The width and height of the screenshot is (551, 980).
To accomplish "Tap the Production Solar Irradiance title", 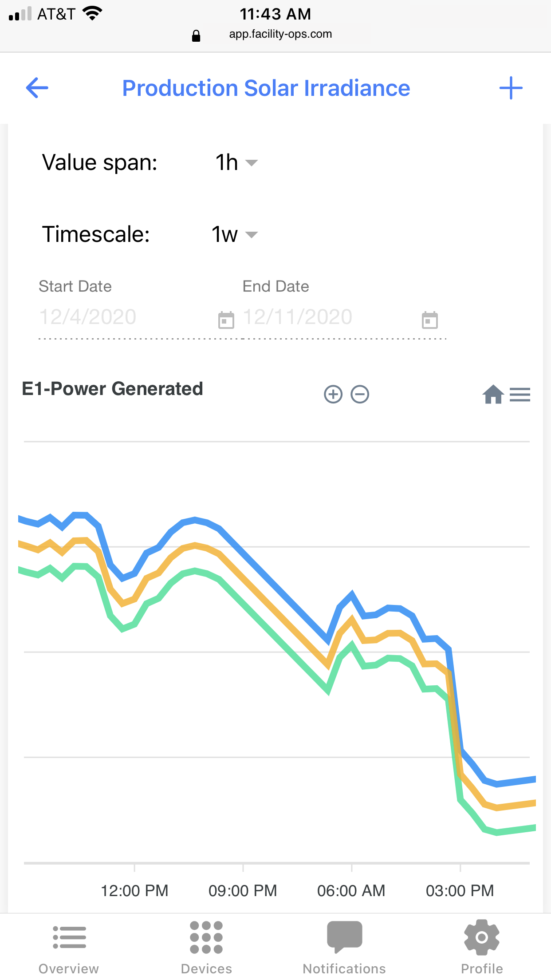I will [x=266, y=88].
